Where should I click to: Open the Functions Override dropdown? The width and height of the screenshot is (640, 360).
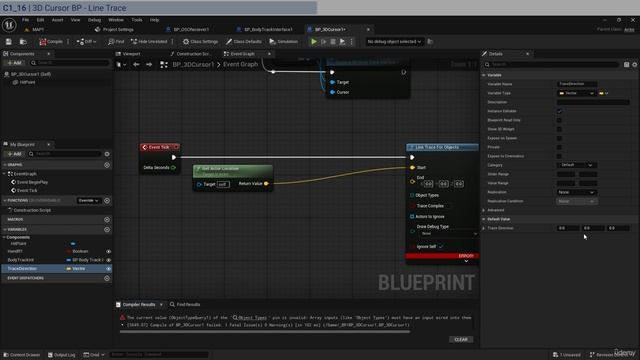click(89, 200)
